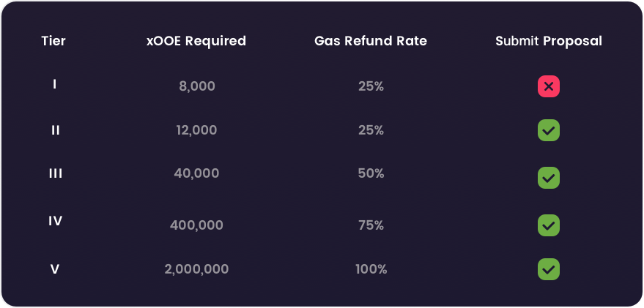Click the 2,000,000 xOOE value
Screen dimensions: 644x308
coord(197,269)
